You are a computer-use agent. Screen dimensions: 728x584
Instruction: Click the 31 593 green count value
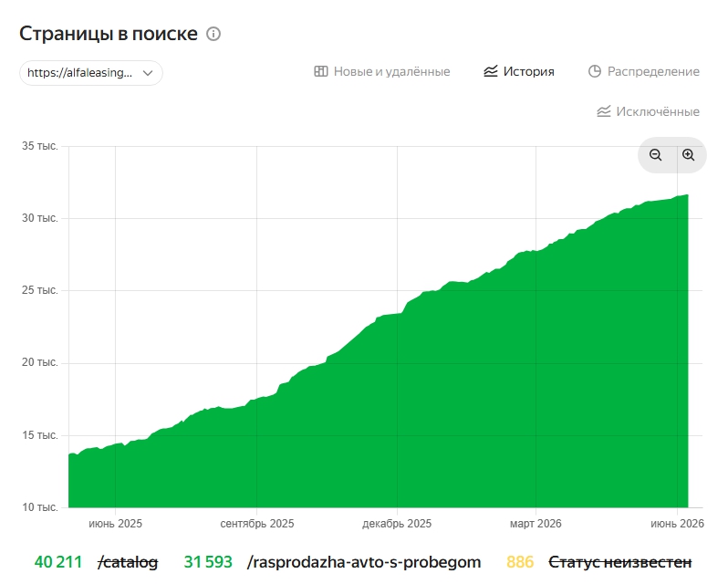pyautogui.click(x=208, y=562)
